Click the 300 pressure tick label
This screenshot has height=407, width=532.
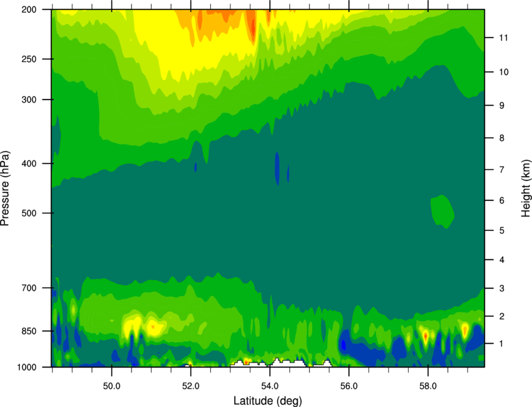29,100
